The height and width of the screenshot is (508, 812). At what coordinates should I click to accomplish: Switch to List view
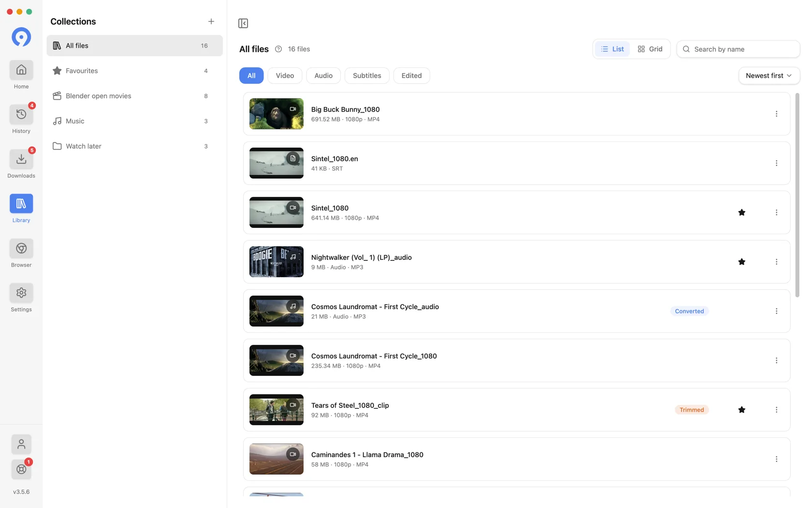pyautogui.click(x=612, y=49)
